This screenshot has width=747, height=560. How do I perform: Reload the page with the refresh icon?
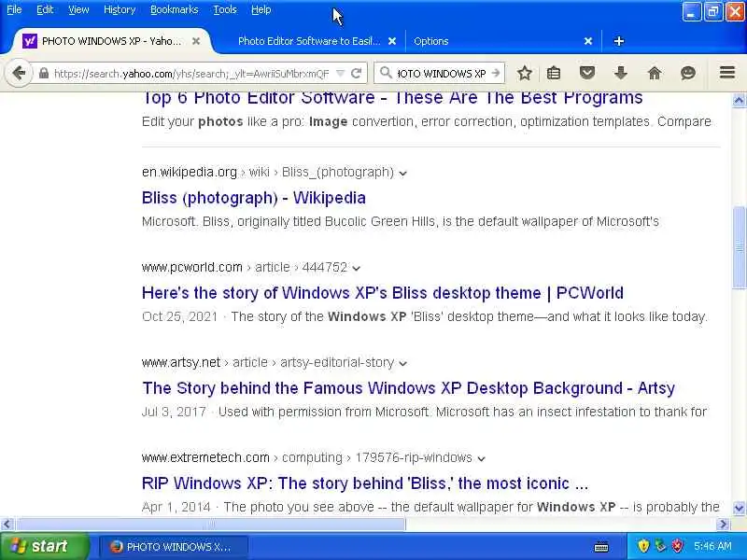click(x=357, y=74)
